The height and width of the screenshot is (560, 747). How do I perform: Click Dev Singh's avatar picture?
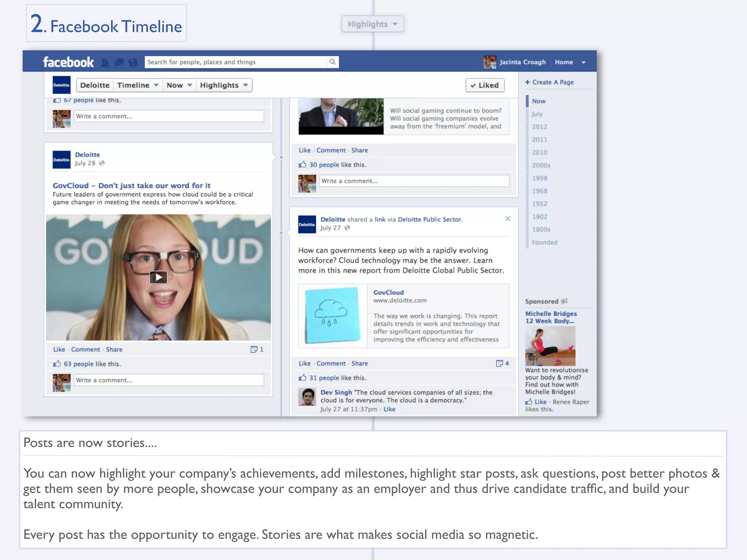pyautogui.click(x=307, y=397)
